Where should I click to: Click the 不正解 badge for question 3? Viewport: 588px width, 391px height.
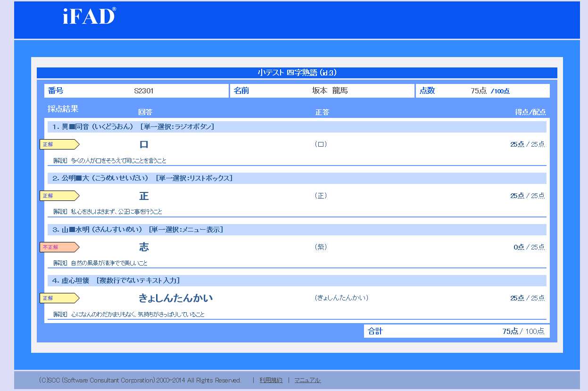(x=59, y=247)
